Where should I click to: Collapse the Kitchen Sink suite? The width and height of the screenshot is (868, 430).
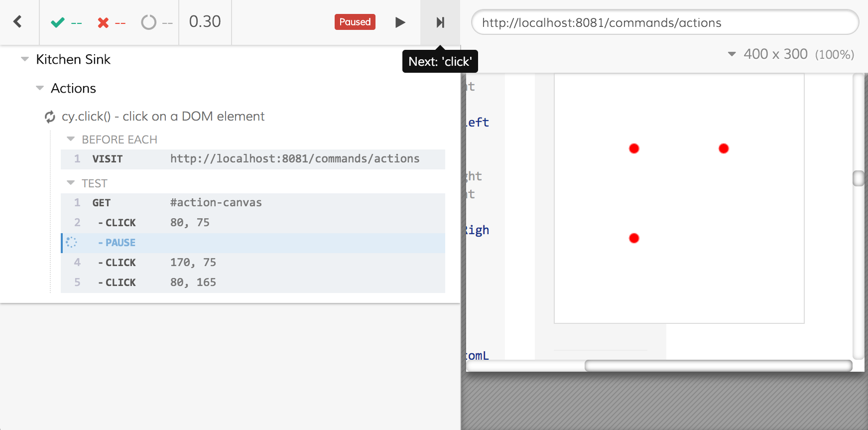(x=25, y=59)
